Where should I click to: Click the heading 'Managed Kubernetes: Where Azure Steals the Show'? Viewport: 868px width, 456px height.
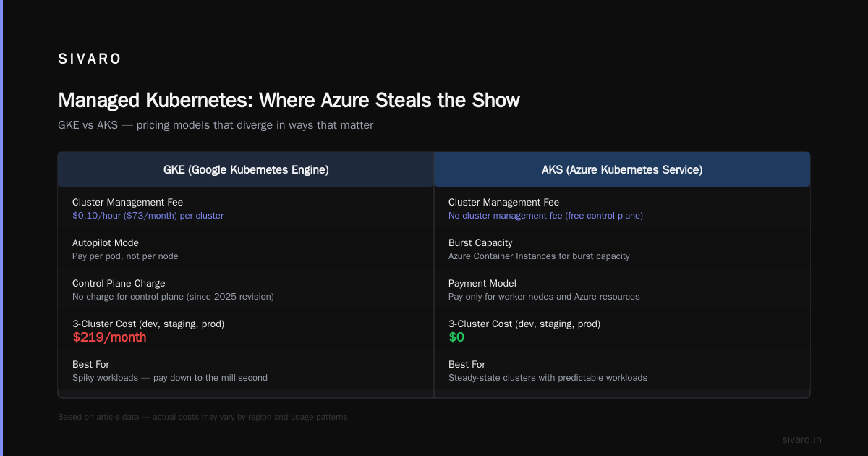pos(289,100)
